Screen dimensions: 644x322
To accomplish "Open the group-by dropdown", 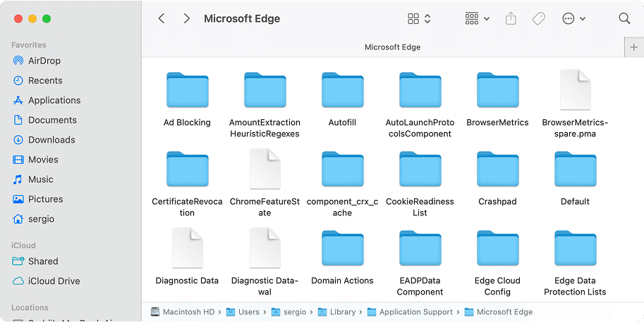I will click(x=477, y=18).
